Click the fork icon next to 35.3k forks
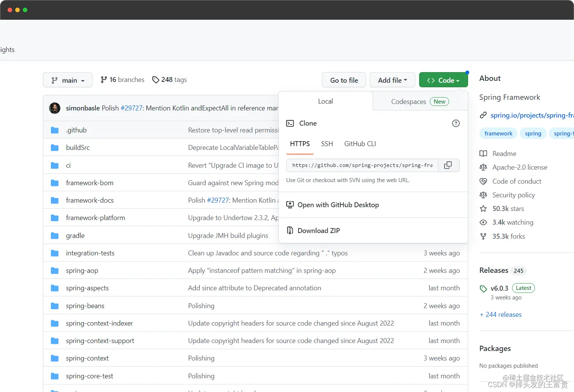Viewport: 574px width, 392px height. [483, 236]
